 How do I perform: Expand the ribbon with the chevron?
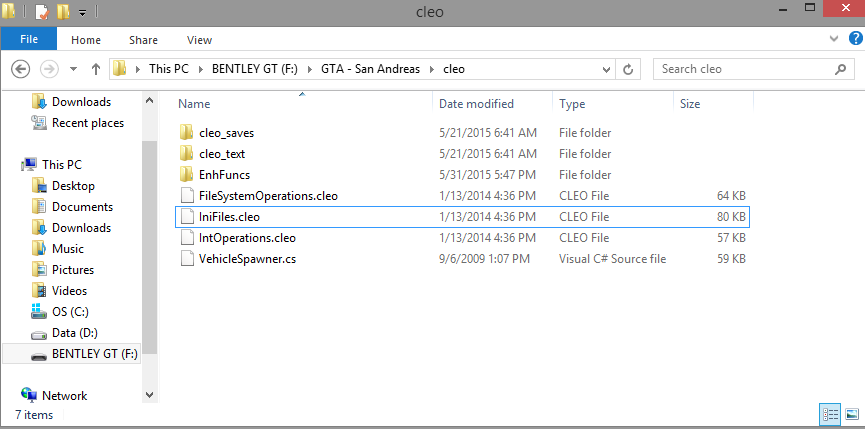click(836, 38)
